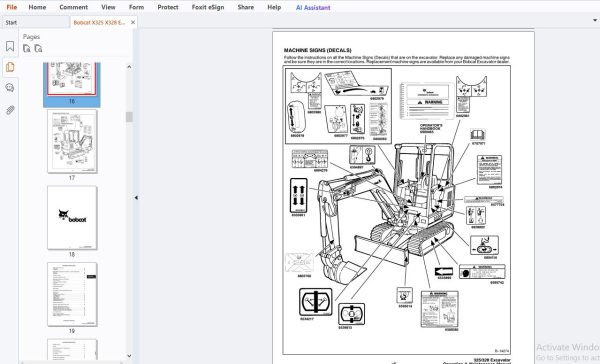
Task: Switch to the Protect ribbon tab
Action: [168, 7]
